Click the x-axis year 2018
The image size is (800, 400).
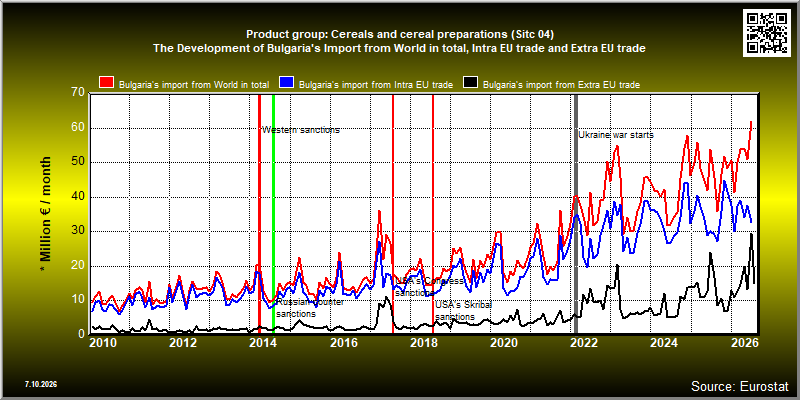click(x=424, y=342)
